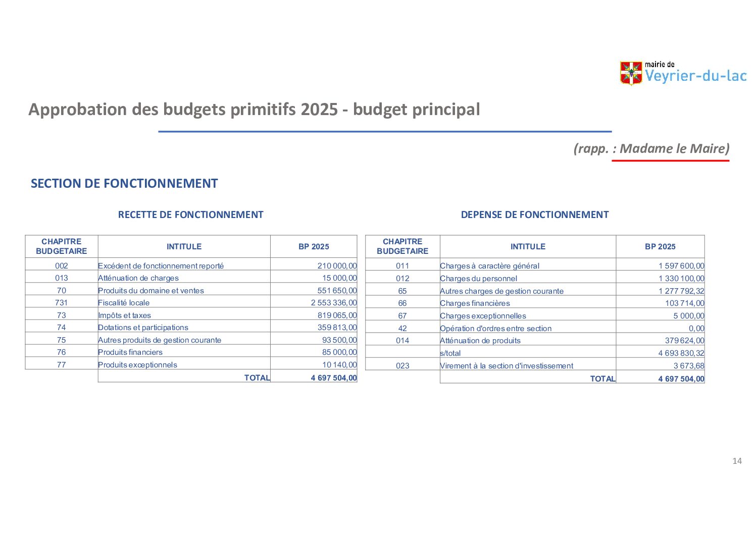Image resolution: width=756 pixels, height=534 pixels.
Task: Click chapter code '014'
Action: coord(402,341)
